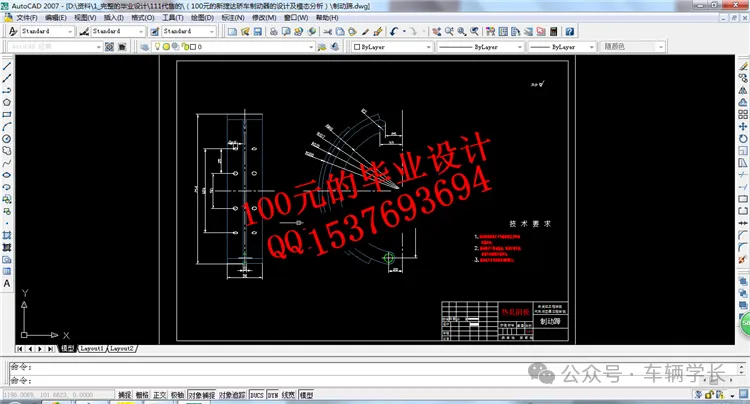Open the 随颜色 plot style dropdown

(x=661, y=47)
